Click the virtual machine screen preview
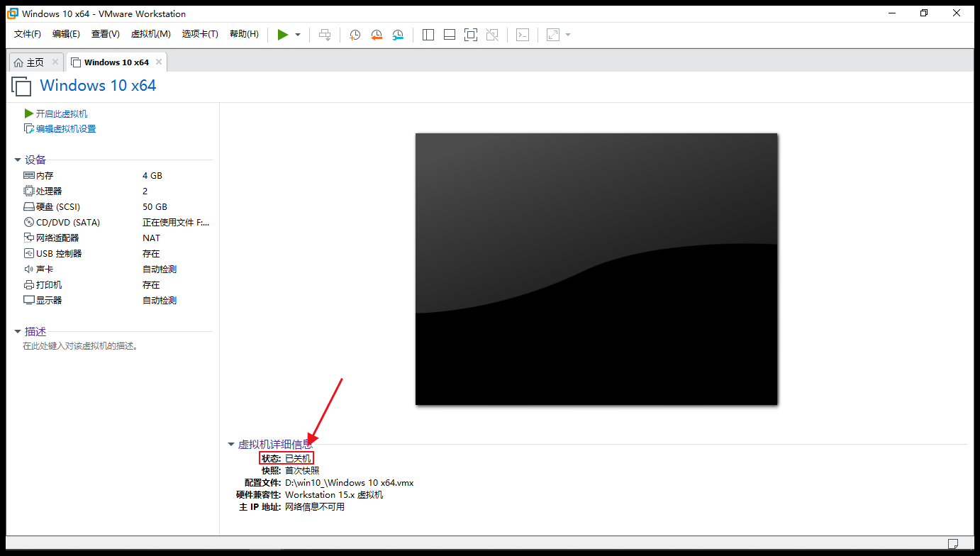Image resolution: width=980 pixels, height=556 pixels. point(596,269)
